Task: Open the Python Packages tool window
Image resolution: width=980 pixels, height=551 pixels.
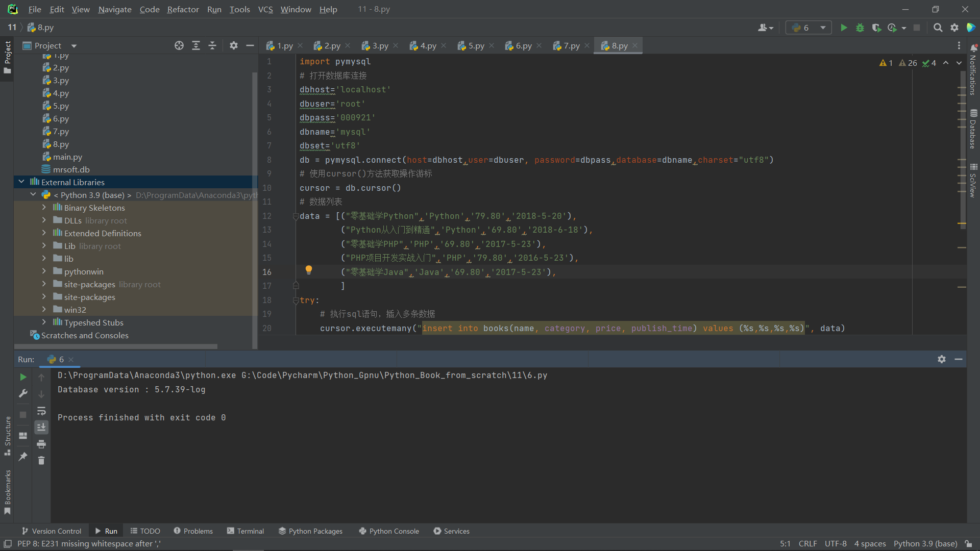Action: (x=311, y=531)
